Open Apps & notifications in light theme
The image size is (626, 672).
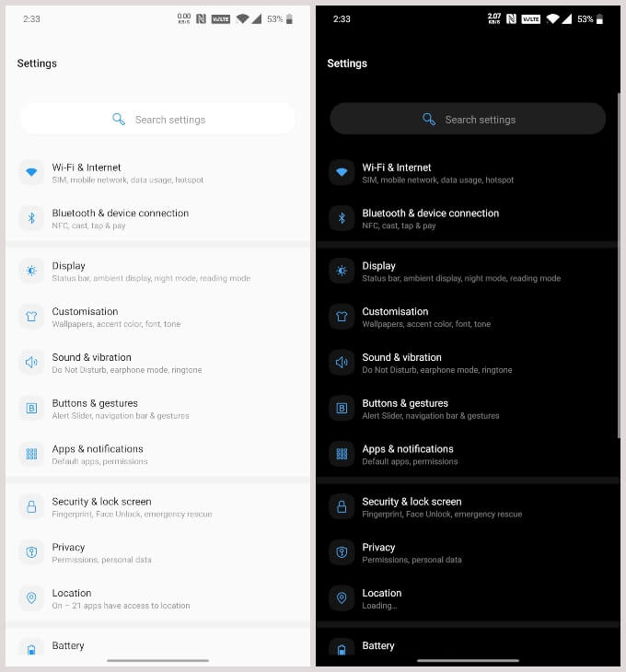157,454
